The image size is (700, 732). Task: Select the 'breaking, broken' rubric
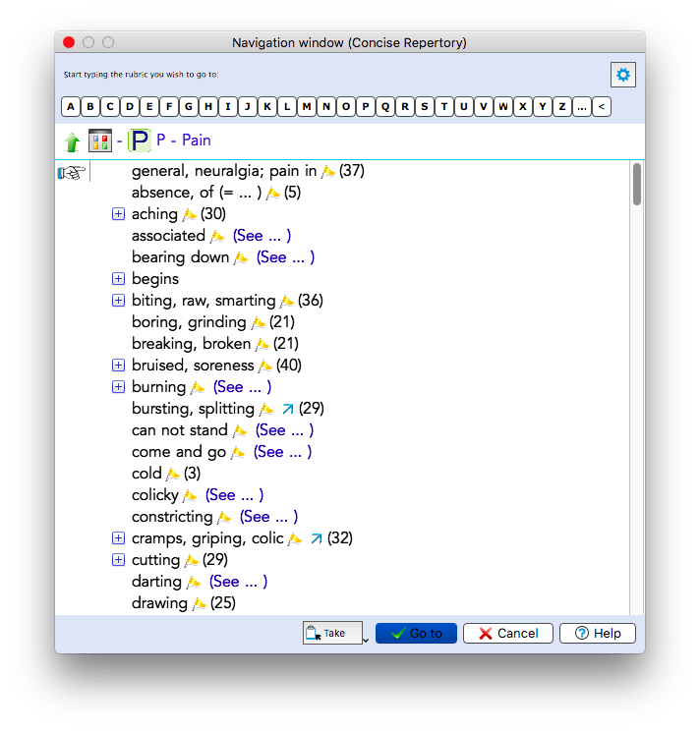(x=192, y=344)
